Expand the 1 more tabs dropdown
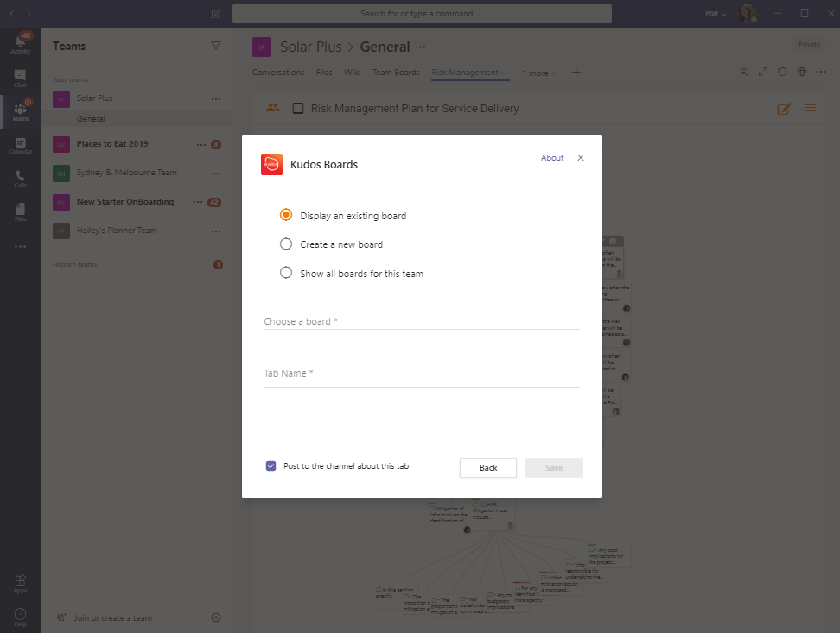Viewport: 840px width, 633px height. (540, 73)
